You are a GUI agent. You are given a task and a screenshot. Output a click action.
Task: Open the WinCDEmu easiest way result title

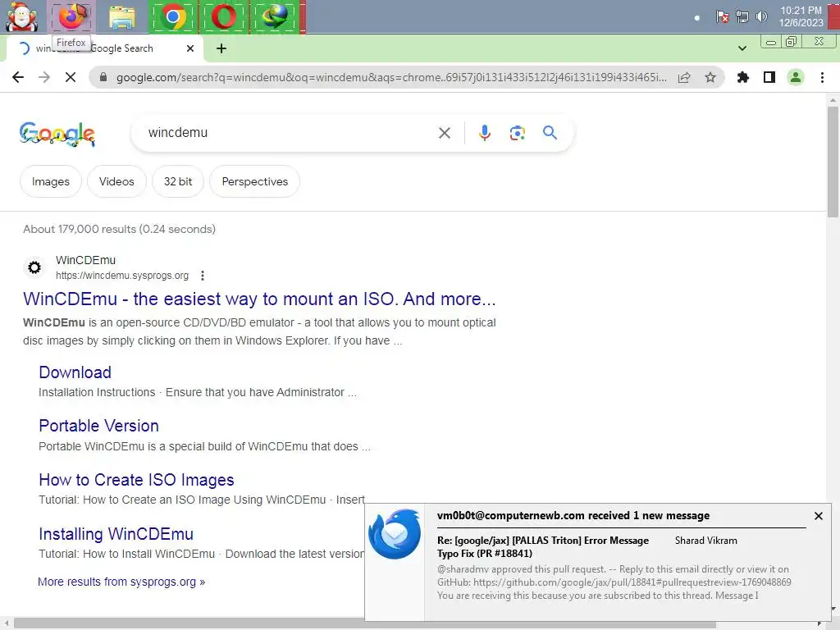(259, 299)
